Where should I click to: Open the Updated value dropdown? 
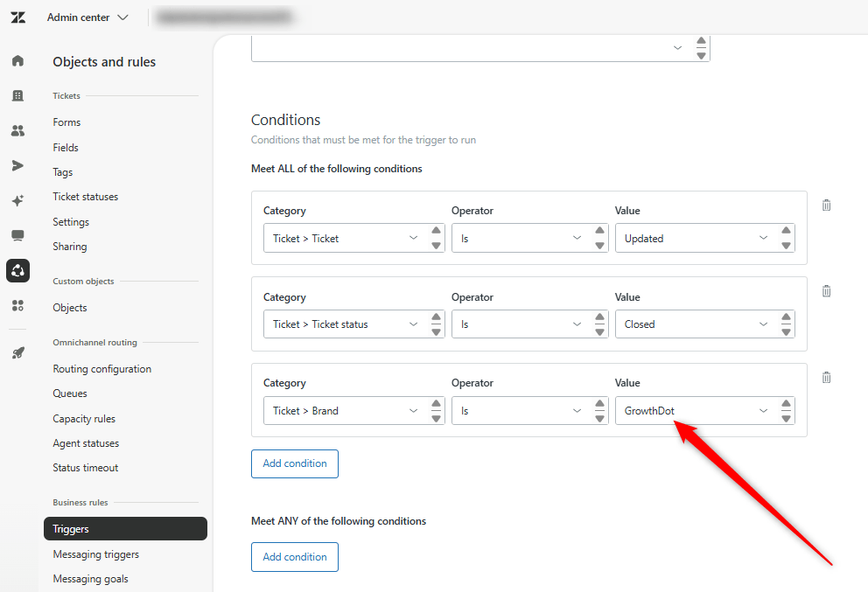(704, 238)
